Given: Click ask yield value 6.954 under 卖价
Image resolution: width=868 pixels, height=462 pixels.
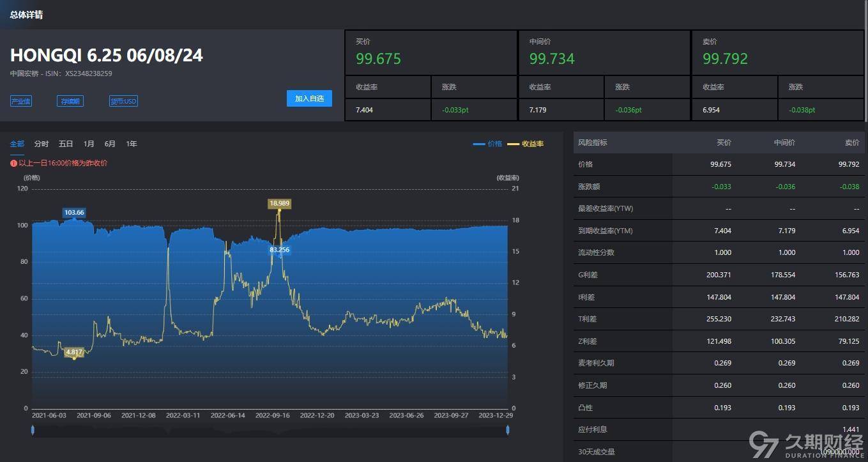Looking at the screenshot, I should 712,110.
